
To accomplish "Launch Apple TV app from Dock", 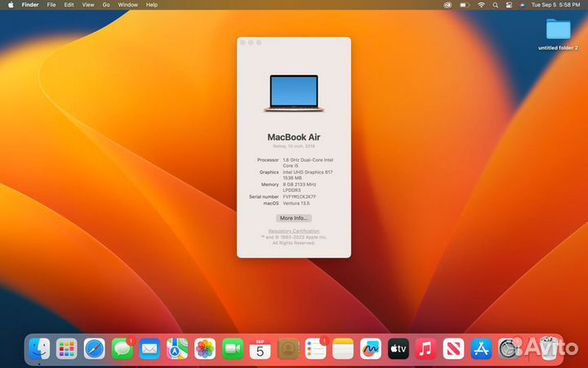I will click(399, 349).
